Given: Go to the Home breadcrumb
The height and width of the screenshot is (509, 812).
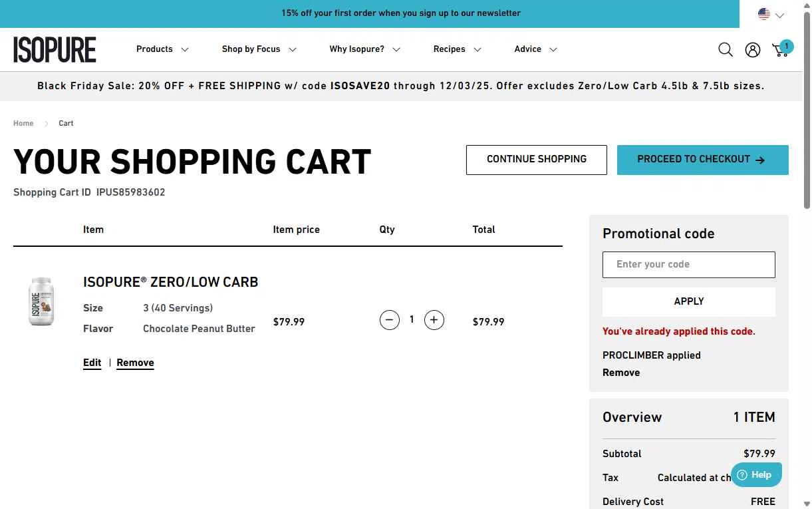Looking at the screenshot, I should coord(23,123).
